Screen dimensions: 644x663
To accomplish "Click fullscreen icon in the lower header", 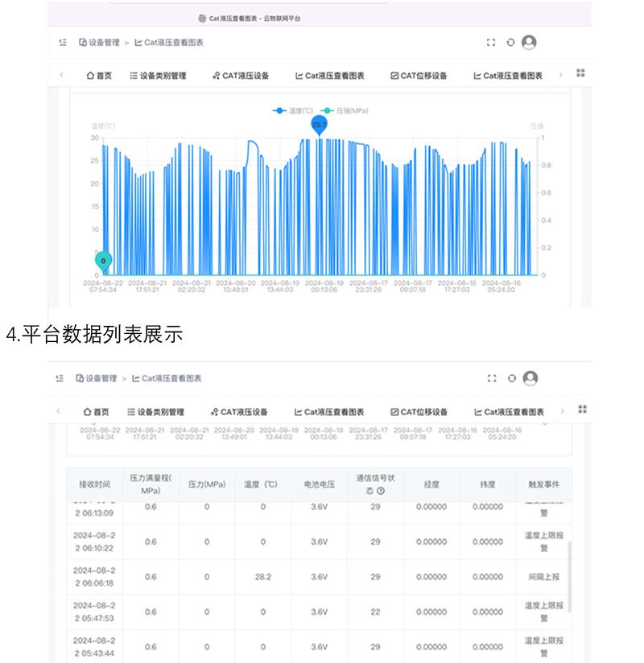I will pyautogui.click(x=492, y=378).
